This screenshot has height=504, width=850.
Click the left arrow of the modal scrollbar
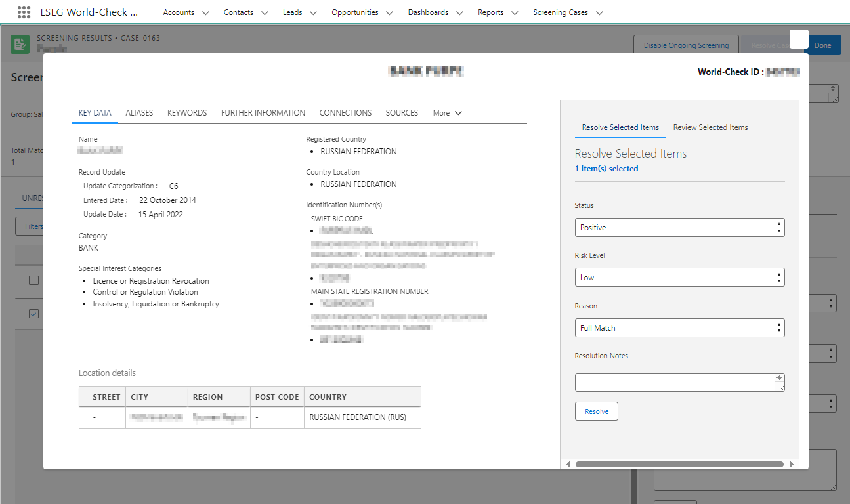click(x=568, y=463)
